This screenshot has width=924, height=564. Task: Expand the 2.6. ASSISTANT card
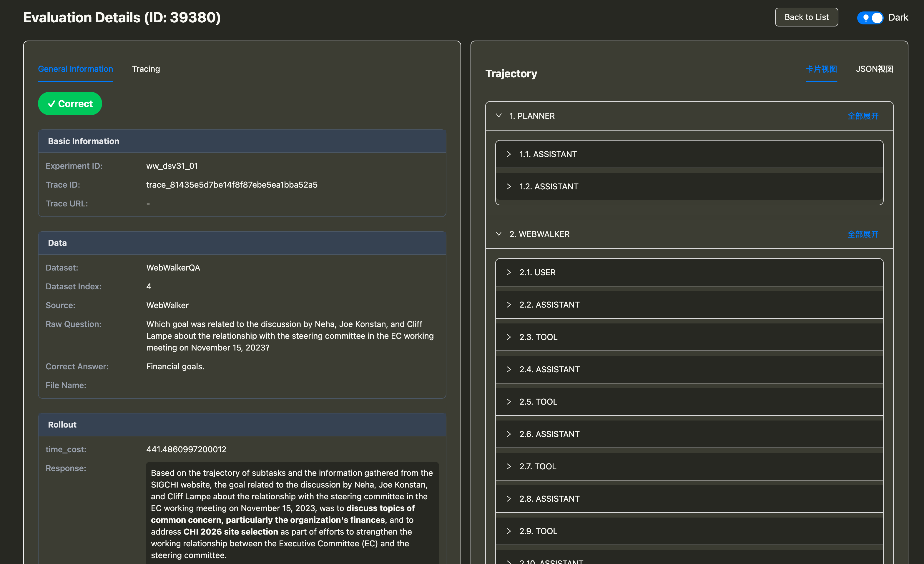[x=689, y=434]
